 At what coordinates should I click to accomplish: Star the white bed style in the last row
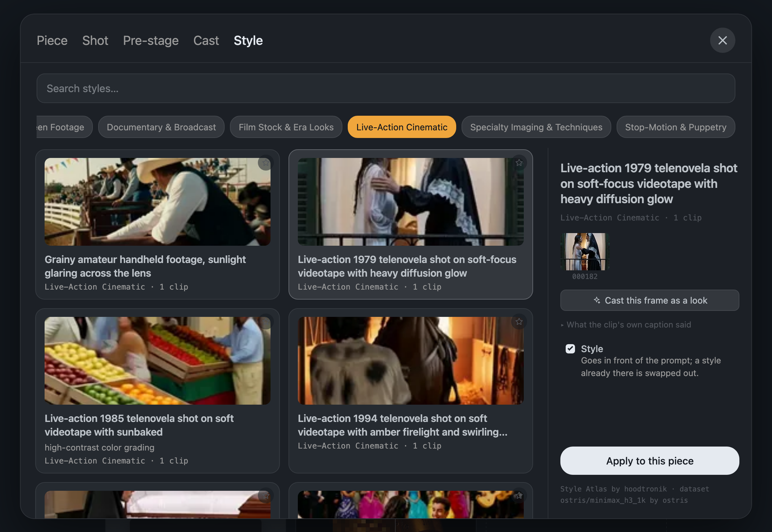tap(266, 496)
